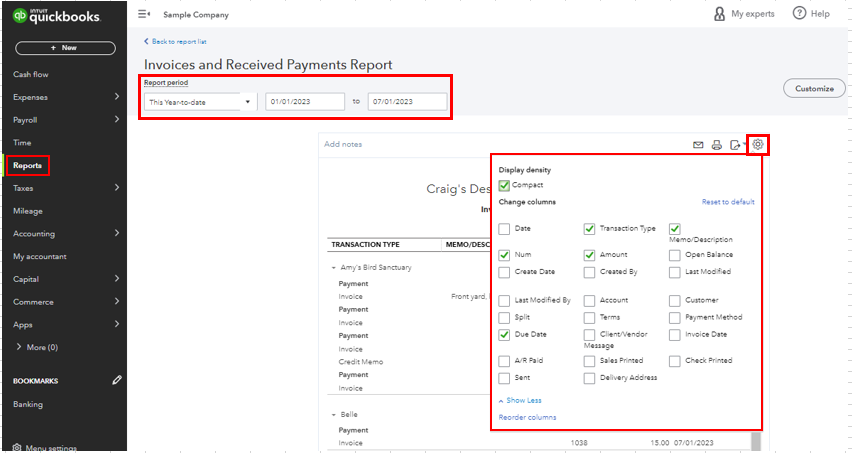The image size is (852, 453).
Task: Click the start date field 01/01/2023
Action: click(x=304, y=102)
